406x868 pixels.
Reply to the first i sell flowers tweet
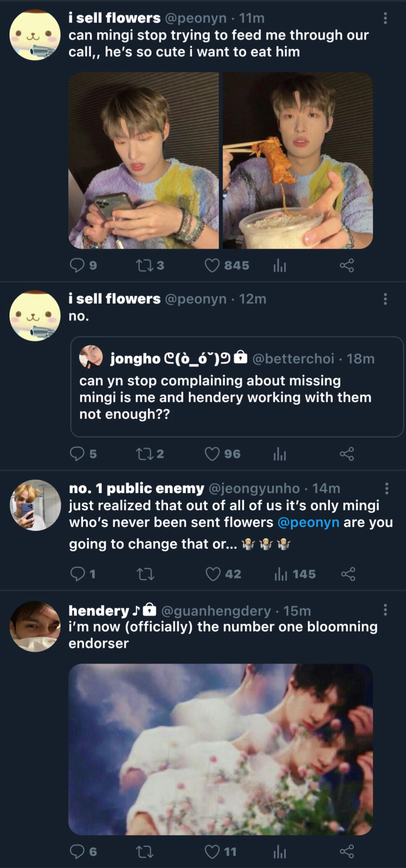click(77, 265)
